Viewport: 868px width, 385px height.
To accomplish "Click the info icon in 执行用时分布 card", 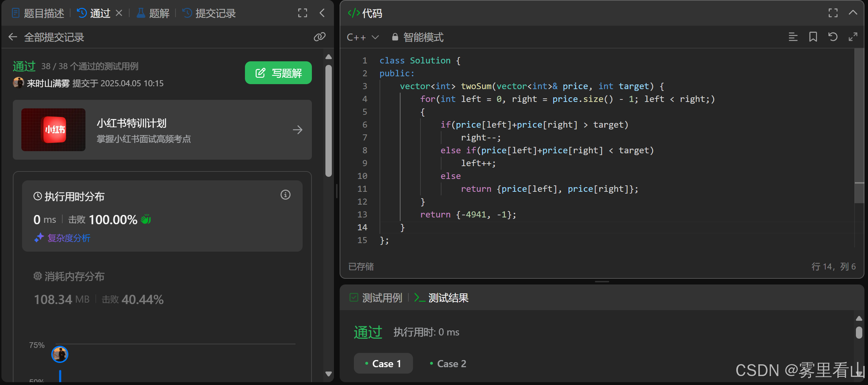I will point(285,195).
